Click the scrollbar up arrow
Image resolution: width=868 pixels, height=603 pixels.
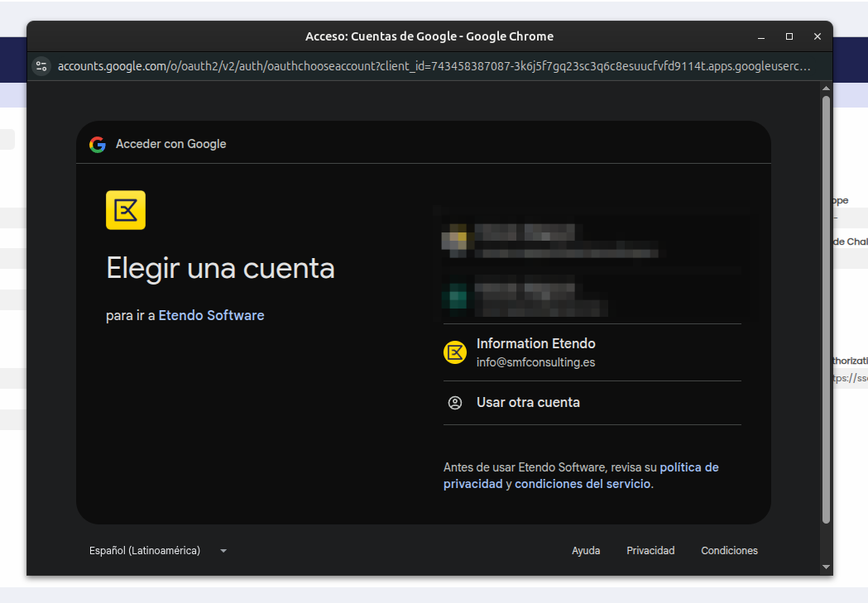(x=826, y=89)
